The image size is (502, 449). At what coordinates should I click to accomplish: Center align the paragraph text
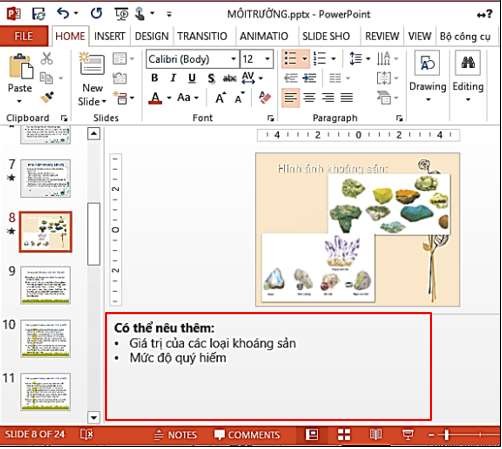coord(309,98)
